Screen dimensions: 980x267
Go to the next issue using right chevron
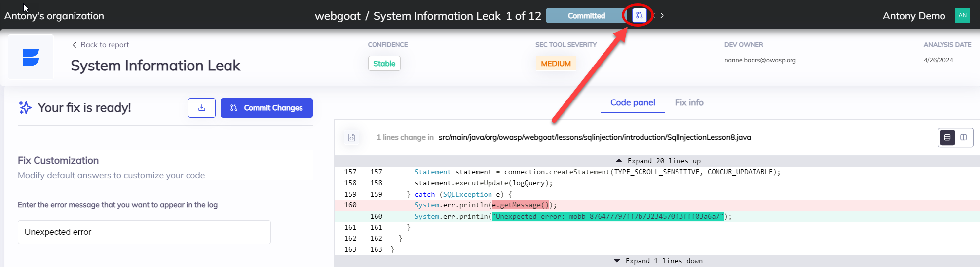pos(662,16)
